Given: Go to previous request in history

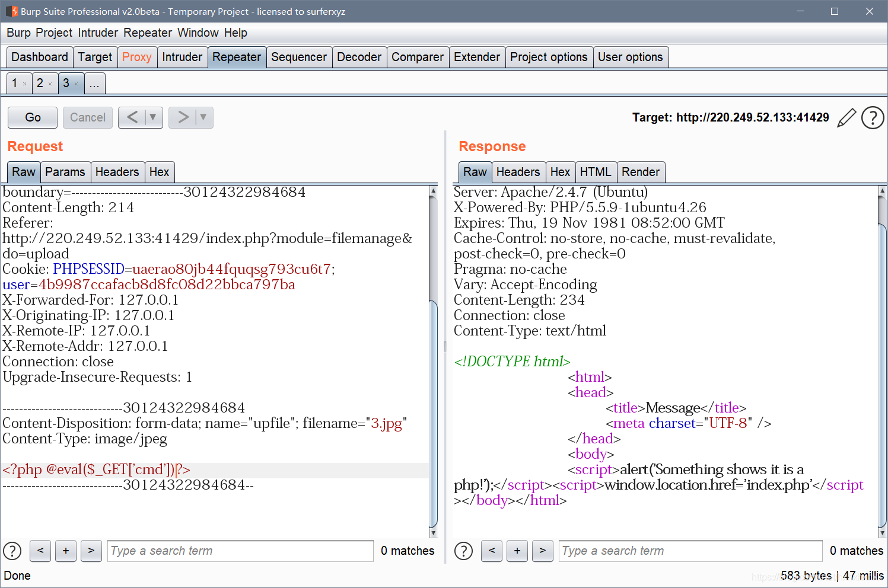Looking at the screenshot, I should coord(132,117).
